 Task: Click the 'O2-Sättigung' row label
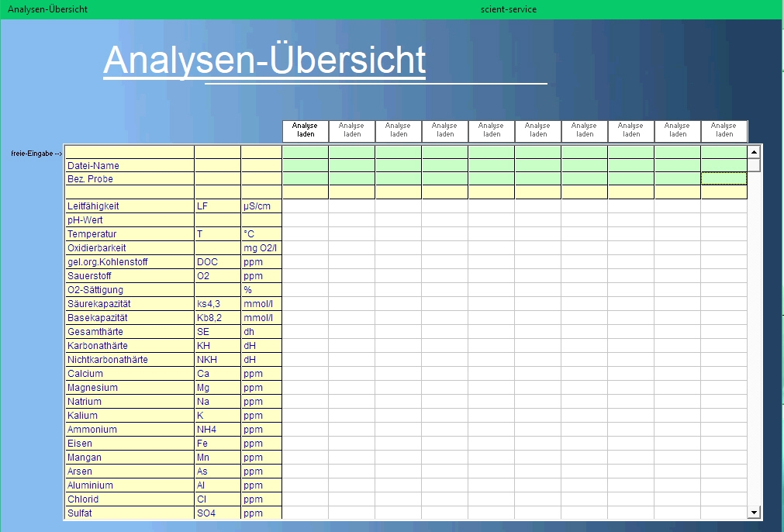[x=130, y=290]
